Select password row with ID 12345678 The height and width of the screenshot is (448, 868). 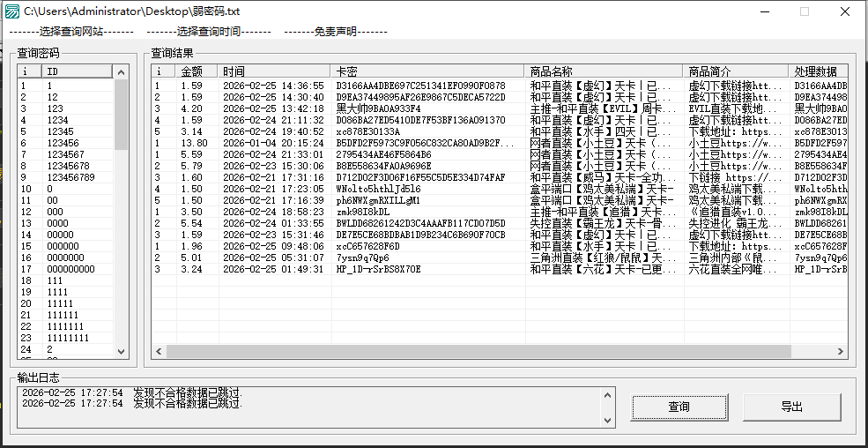tap(66, 166)
